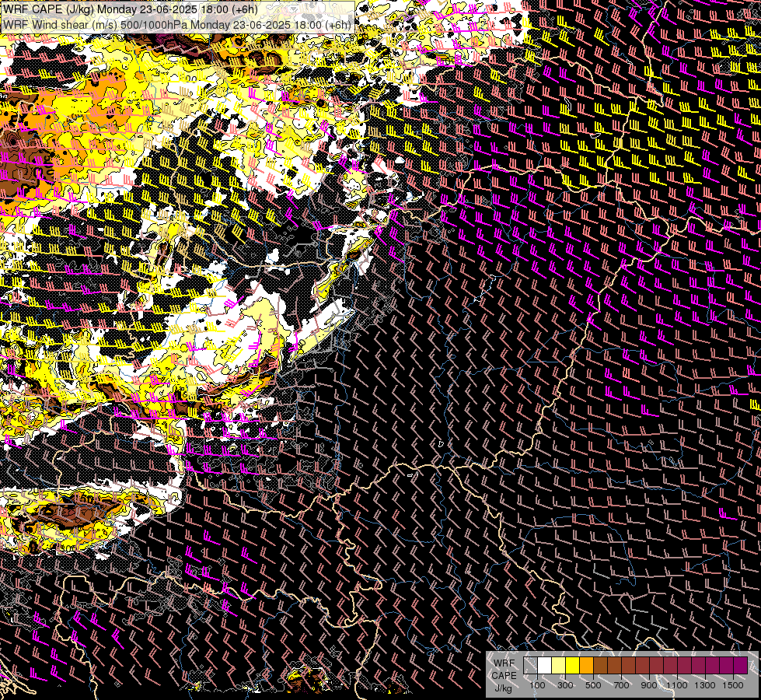The height and width of the screenshot is (700, 761).
Task: Click the legend value "700"
Action: click(x=621, y=685)
